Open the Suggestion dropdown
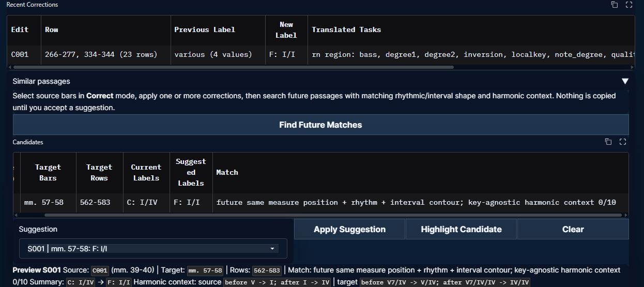The width and height of the screenshot is (644, 287). [x=152, y=249]
